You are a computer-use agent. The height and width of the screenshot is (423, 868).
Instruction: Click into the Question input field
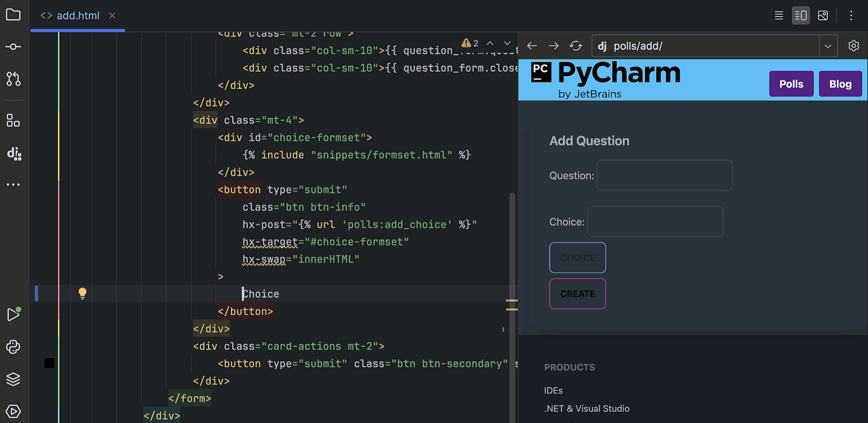coord(665,175)
